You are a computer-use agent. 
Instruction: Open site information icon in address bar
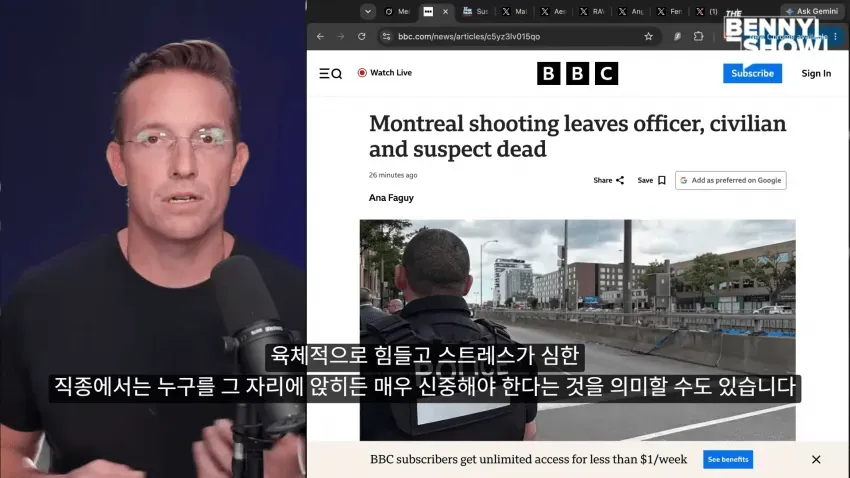[x=386, y=36]
